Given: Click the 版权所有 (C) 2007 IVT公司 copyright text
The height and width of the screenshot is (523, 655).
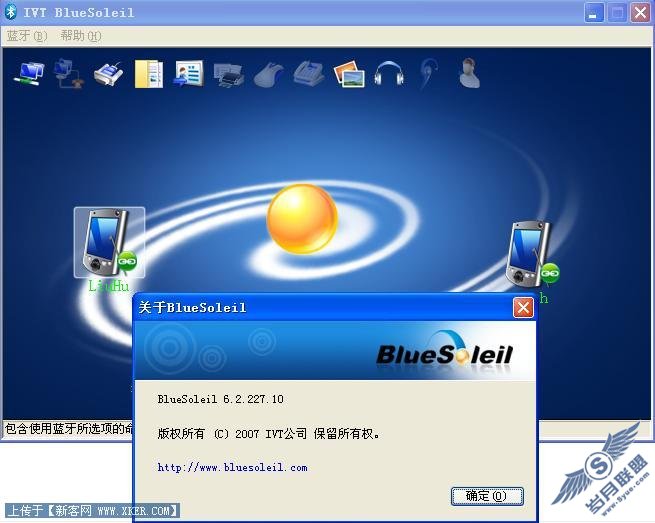Looking at the screenshot, I should click(269, 434).
